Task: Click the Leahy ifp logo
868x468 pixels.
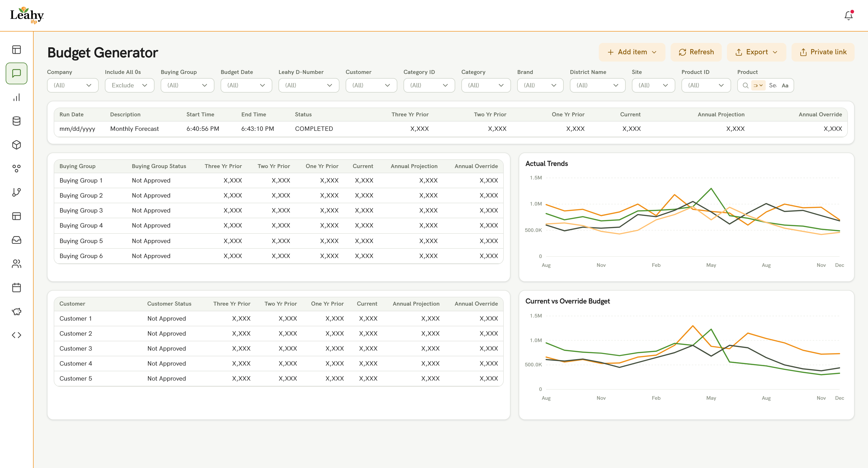Action: pos(27,16)
